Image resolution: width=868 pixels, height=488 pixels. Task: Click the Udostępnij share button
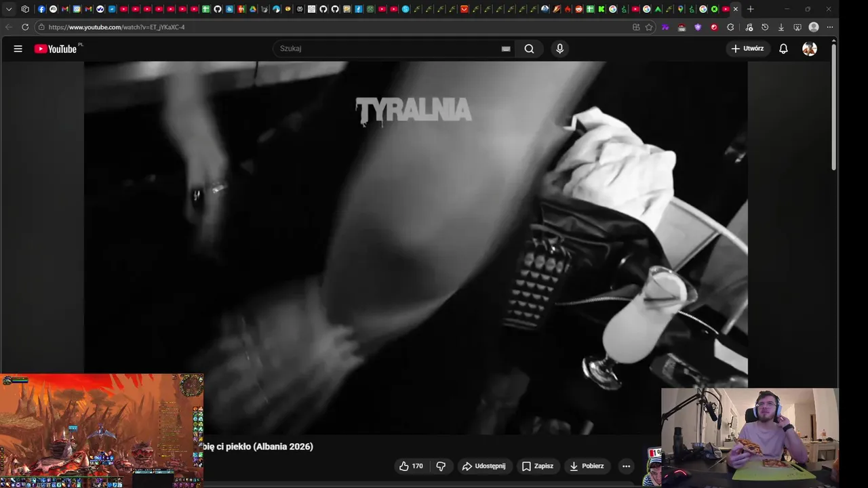[x=484, y=466]
